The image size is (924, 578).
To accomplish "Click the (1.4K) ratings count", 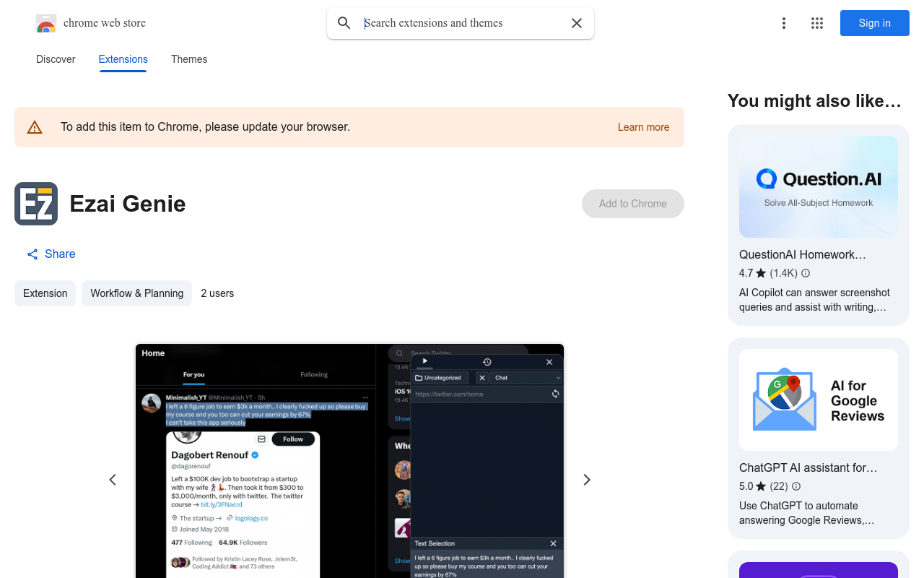I will point(783,273).
